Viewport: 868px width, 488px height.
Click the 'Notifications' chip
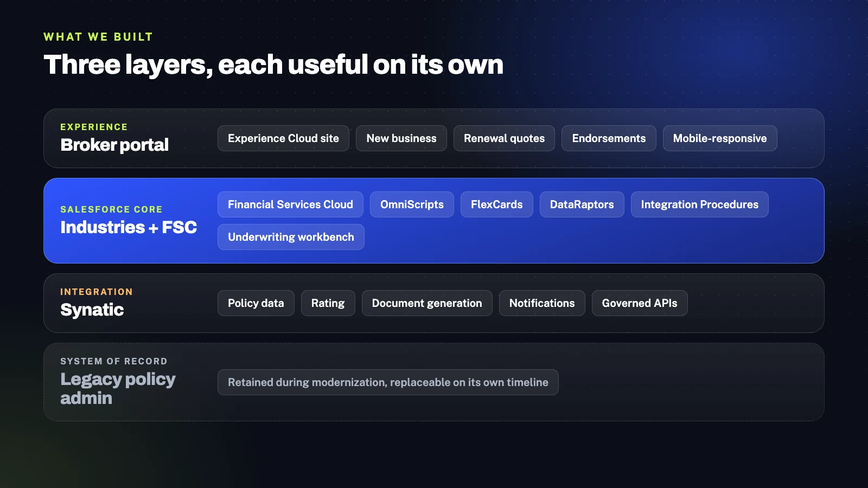tap(542, 303)
